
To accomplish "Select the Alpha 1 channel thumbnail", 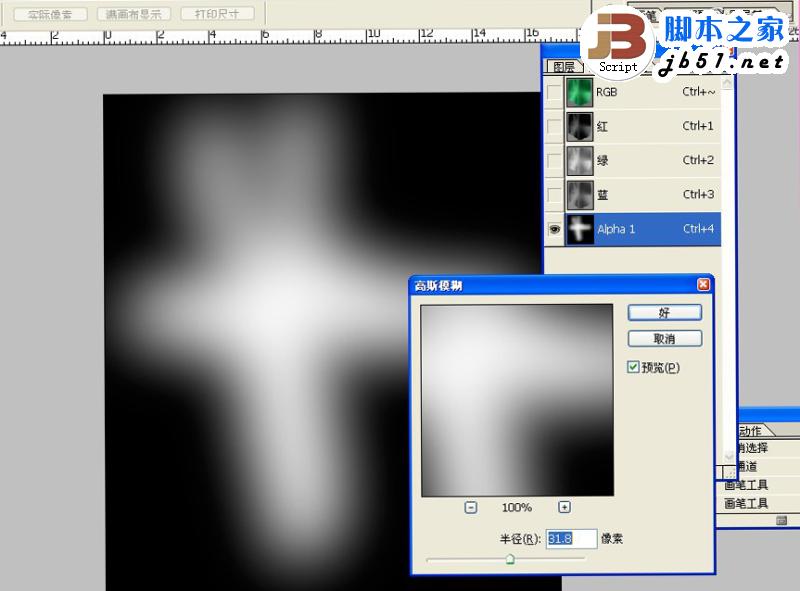I will (578, 229).
